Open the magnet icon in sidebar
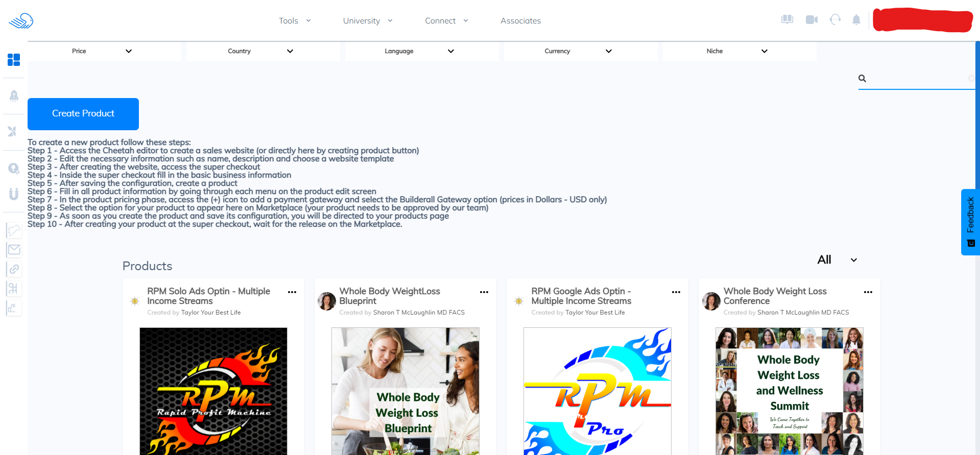 click(14, 194)
